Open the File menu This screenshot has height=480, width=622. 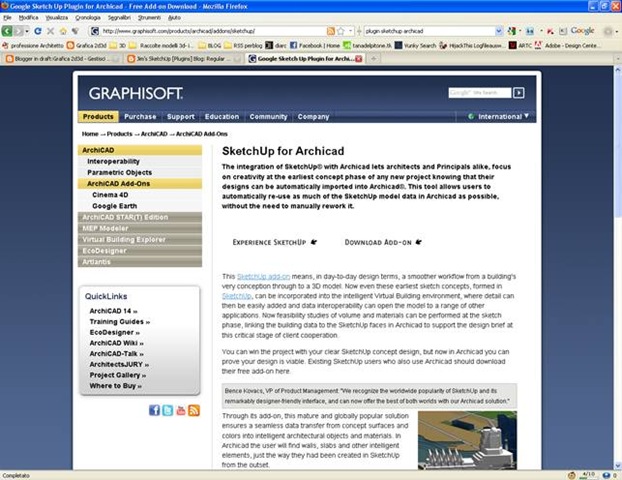[x=7, y=17]
